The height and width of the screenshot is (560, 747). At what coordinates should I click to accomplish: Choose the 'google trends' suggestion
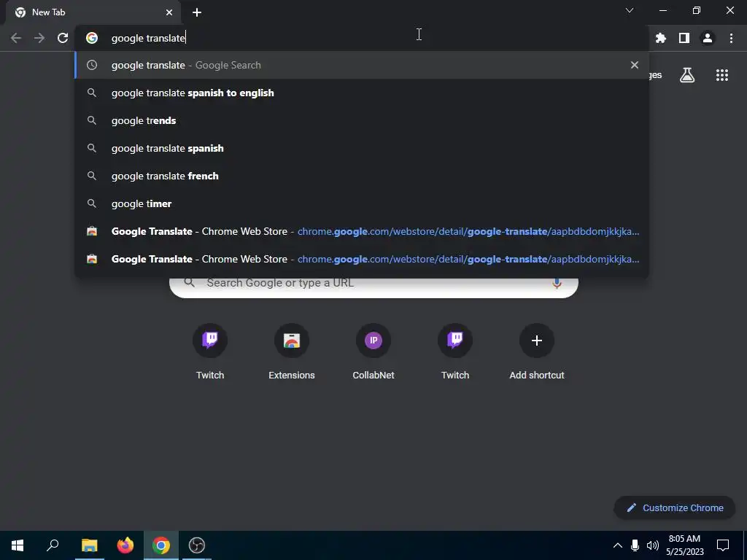coord(362,120)
